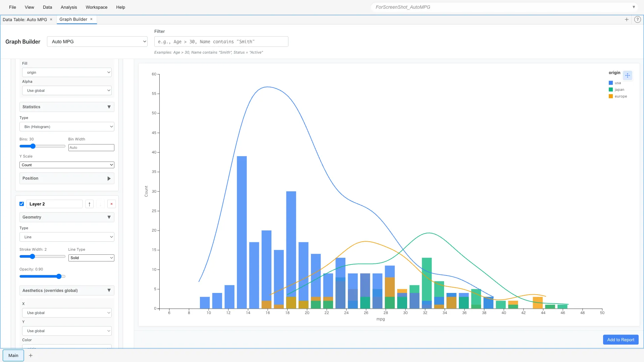The image size is (644, 362).
Task: Remove Layer 2 with the red X icon
Action: coord(111,204)
